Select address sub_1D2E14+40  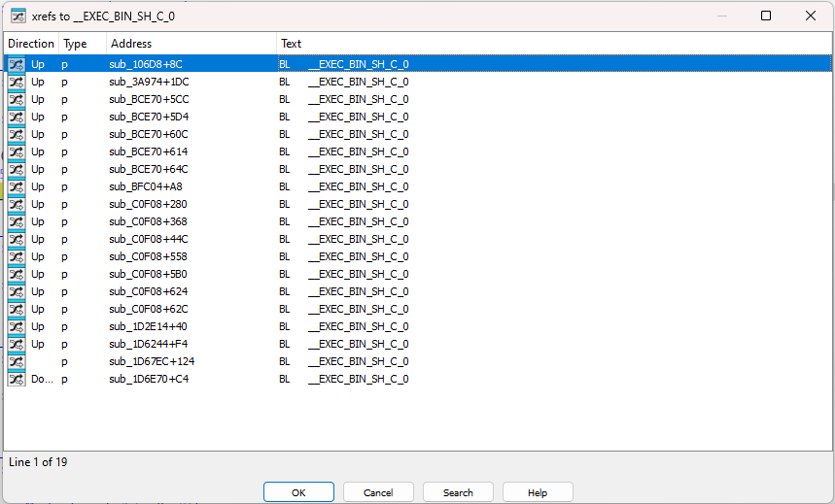[x=148, y=327]
